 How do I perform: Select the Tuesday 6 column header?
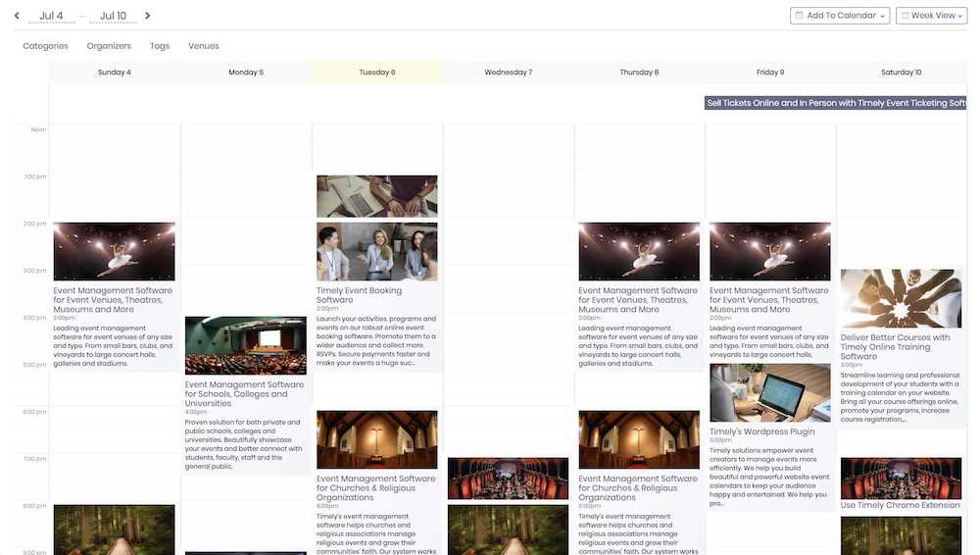(x=377, y=73)
